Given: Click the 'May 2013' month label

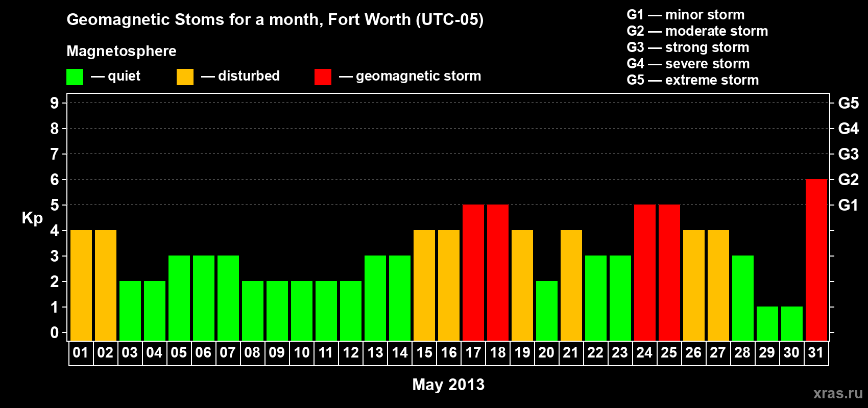Looking at the screenshot, I should click(448, 385).
